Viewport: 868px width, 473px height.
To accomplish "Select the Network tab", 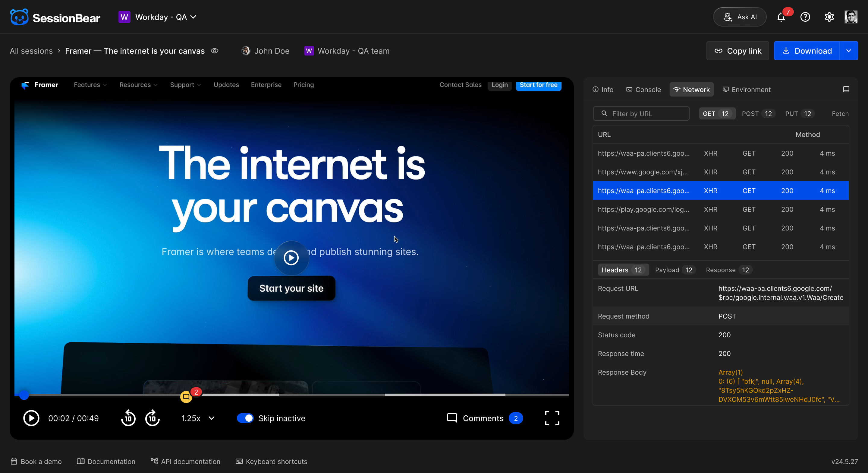I will [691, 89].
